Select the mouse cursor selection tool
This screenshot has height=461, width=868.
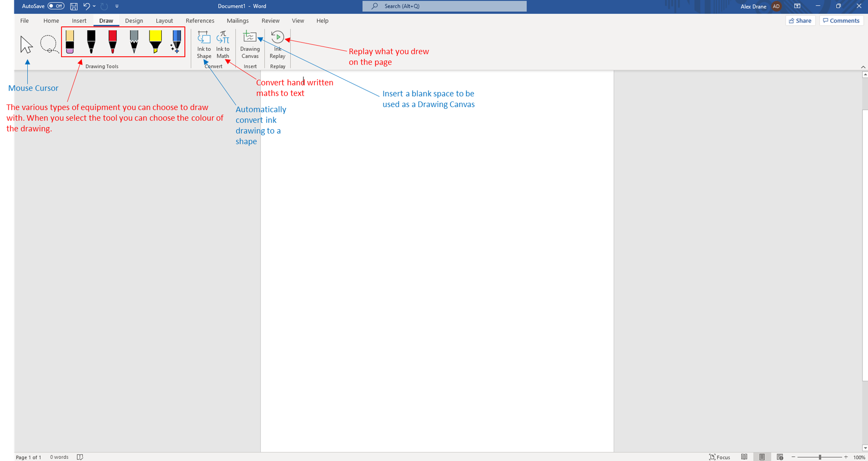(26, 44)
